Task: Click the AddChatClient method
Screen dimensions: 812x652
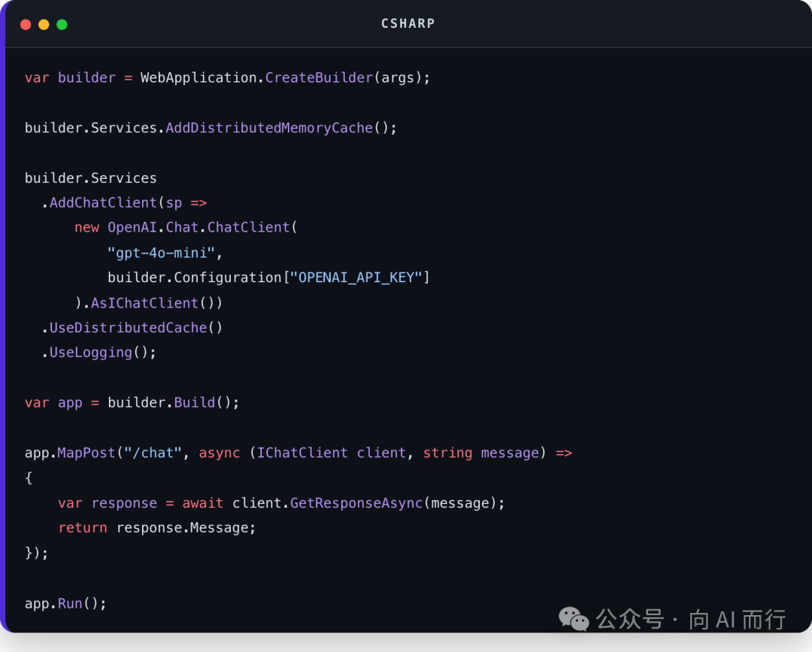Action: point(103,202)
